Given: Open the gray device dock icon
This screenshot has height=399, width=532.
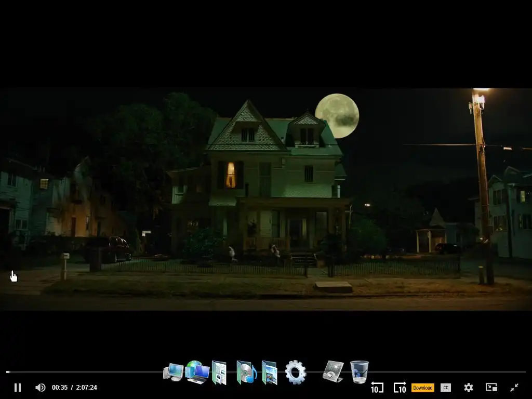Looking at the screenshot, I should click(333, 371).
